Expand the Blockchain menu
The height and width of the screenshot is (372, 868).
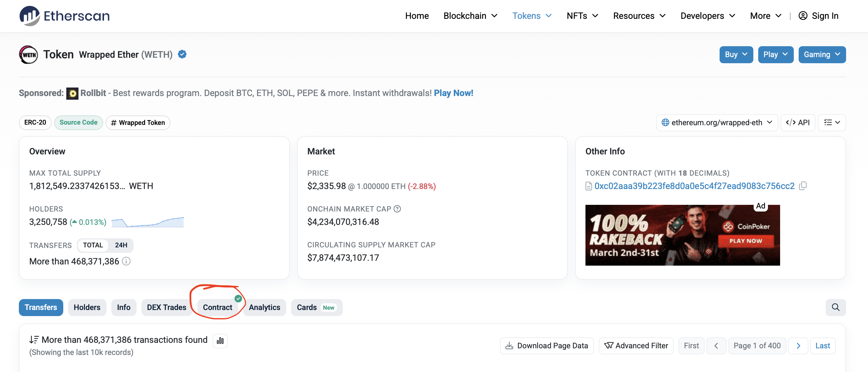(x=470, y=16)
